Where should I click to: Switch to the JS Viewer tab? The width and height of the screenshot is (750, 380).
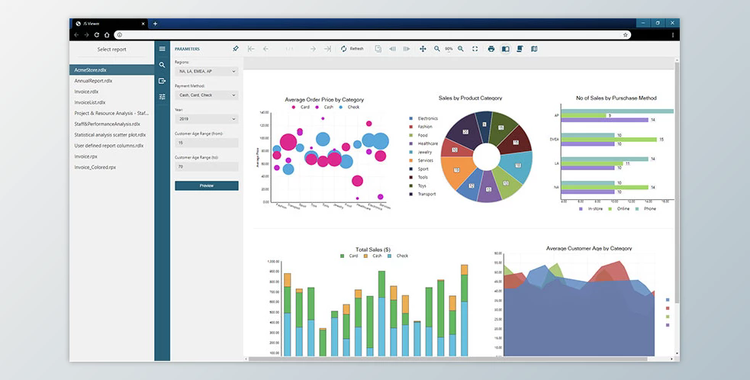[110, 23]
